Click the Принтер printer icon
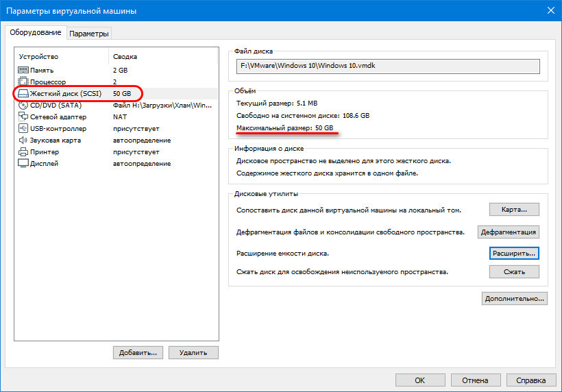This screenshot has width=562, height=392. (x=23, y=152)
